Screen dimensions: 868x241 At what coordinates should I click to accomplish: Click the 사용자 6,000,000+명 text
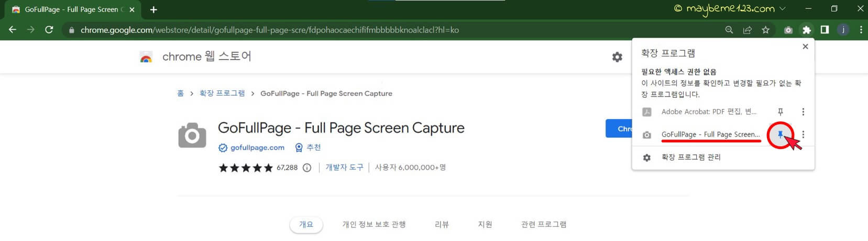410,167
